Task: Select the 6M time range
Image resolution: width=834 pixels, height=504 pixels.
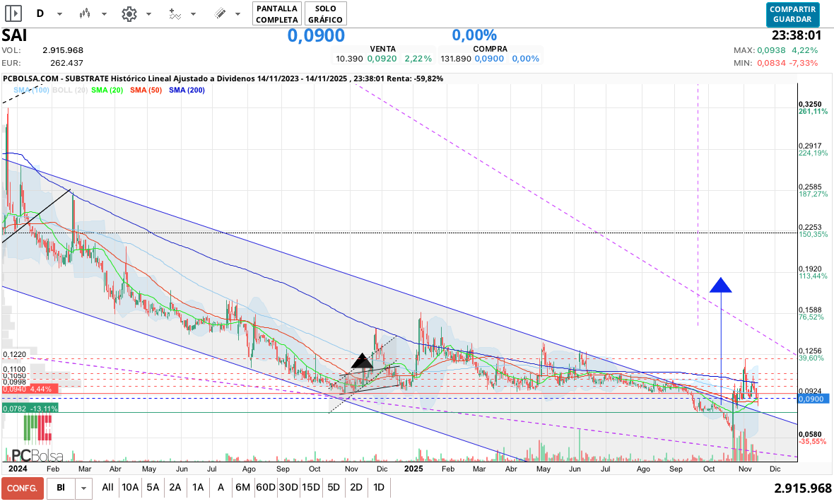Action: [x=242, y=487]
